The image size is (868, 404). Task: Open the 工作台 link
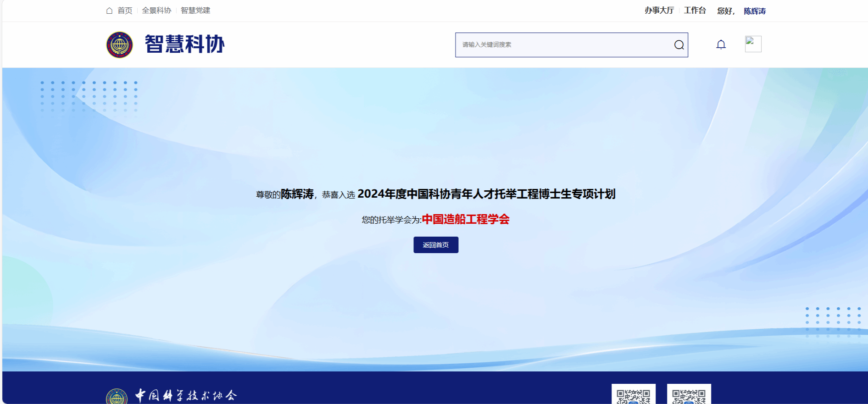tap(695, 11)
